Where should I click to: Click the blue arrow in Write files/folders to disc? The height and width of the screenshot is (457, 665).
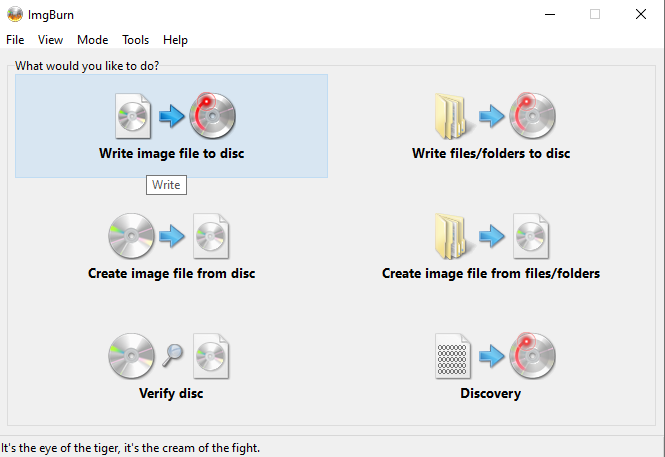tap(492, 116)
